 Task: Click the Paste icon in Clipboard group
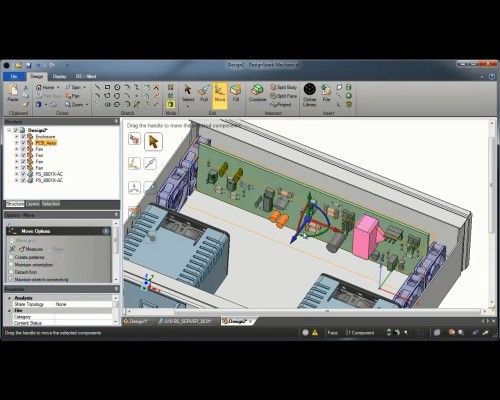(13, 90)
